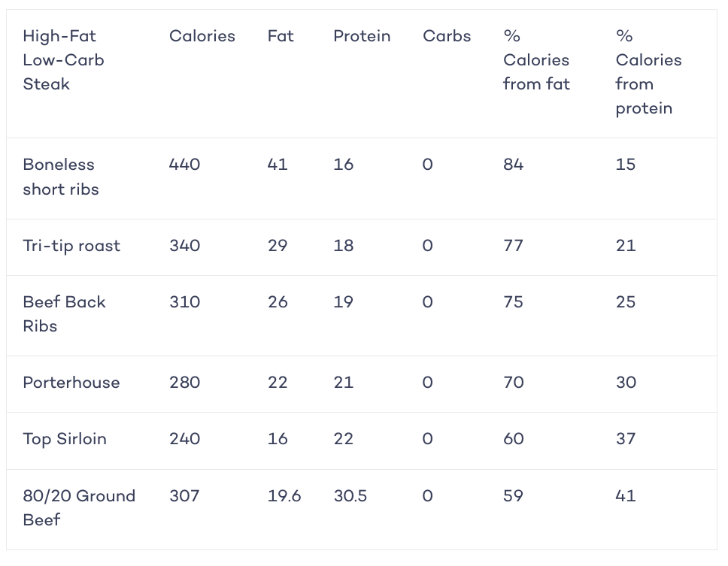Select the Tri-tip roast row label
728x566 pixels.
click(71, 246)
